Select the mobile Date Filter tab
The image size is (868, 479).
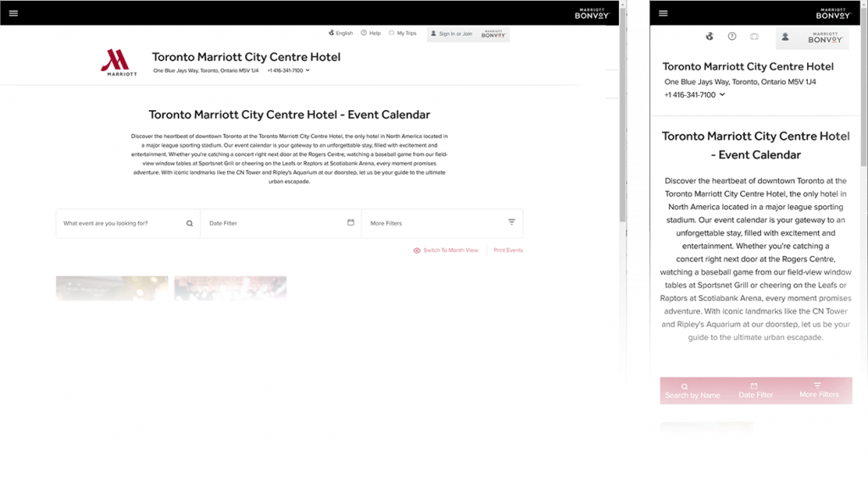755,390
